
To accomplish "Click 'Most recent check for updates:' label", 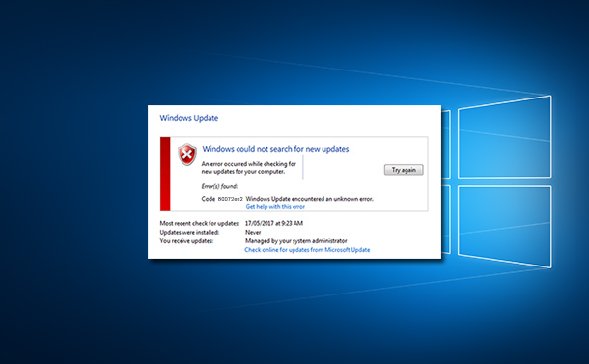I will (x=200, y=223).
